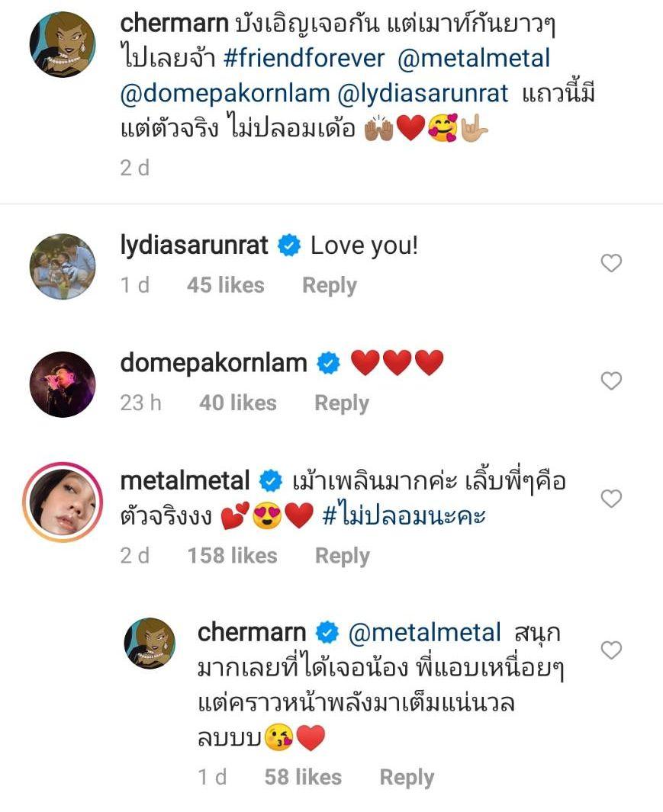Open @domepakornlam mention in caption

[224, 93]
